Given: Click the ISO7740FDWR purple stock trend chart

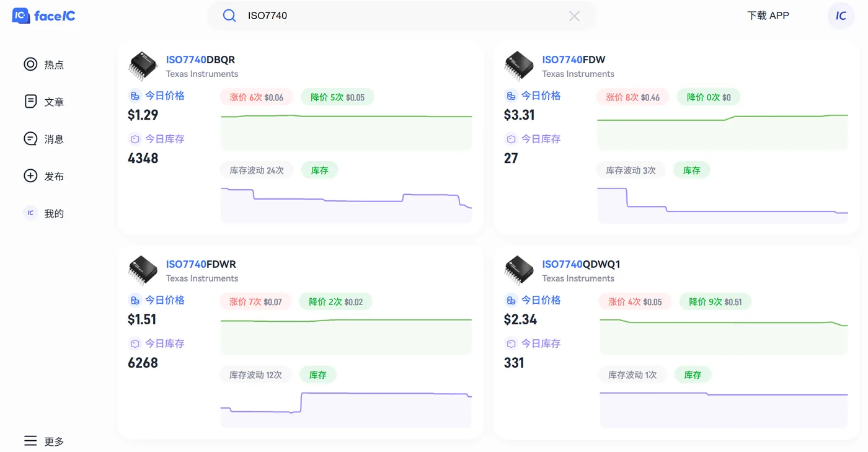Looking at the screenshot, I should click(x=347, y=409).
